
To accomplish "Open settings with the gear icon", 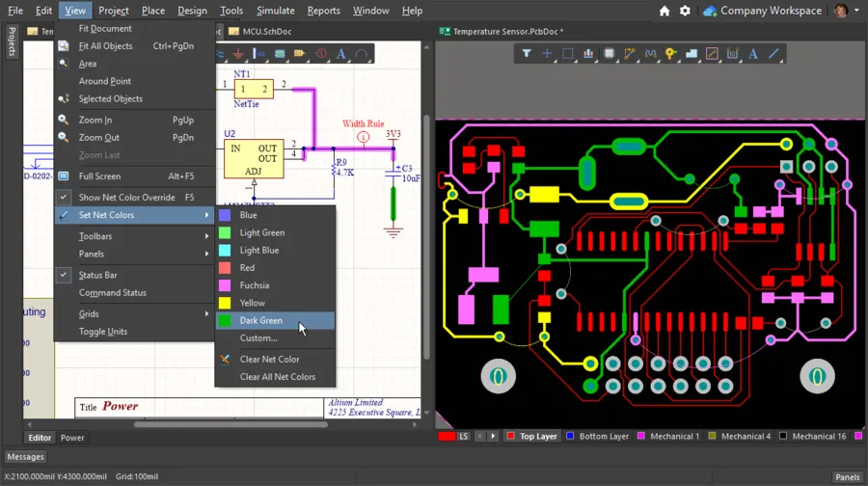I will (x=685, y=11).
